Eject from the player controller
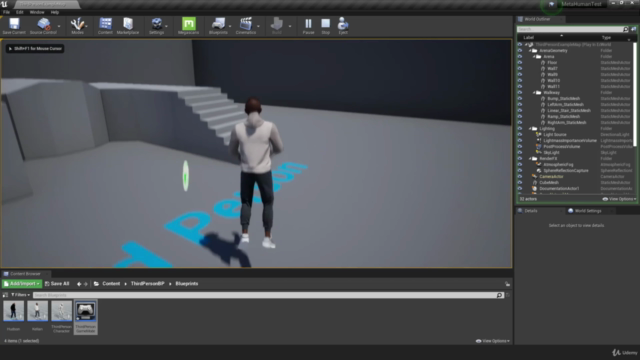 (x=343, y=26)
